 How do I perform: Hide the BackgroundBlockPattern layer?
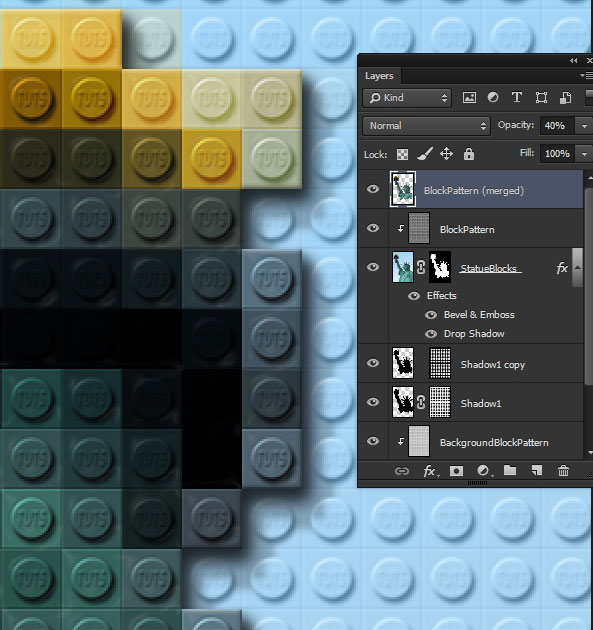point(373,441)
